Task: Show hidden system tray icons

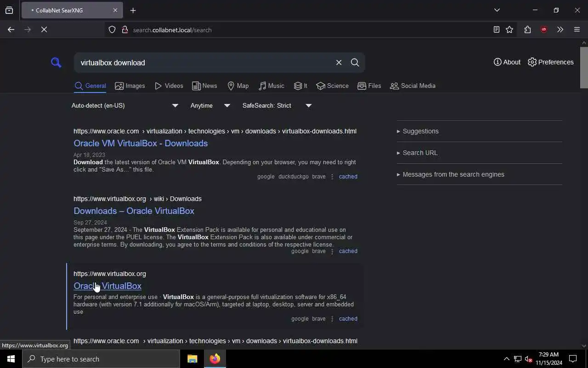Action: 507,359
